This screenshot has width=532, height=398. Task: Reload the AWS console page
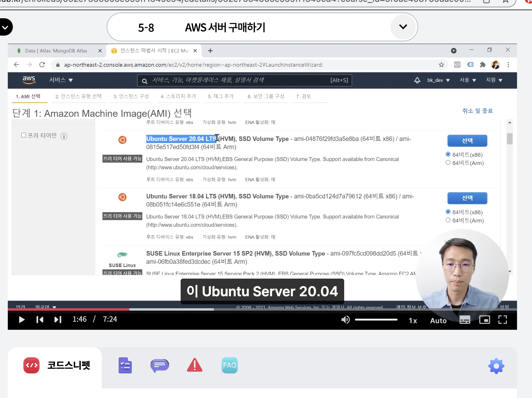[x=42, y=65]
